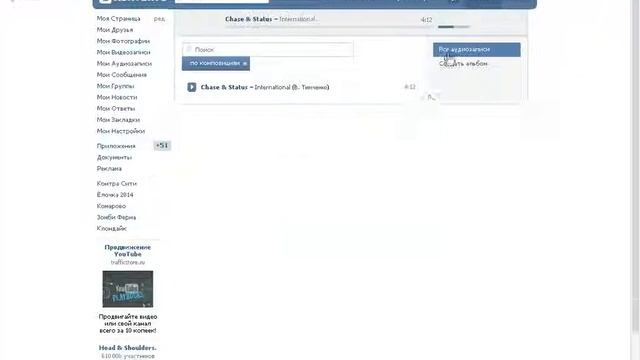Open the 'Контра Сити' app link
This screenshot has height=360, width=640.
[117, 184]
